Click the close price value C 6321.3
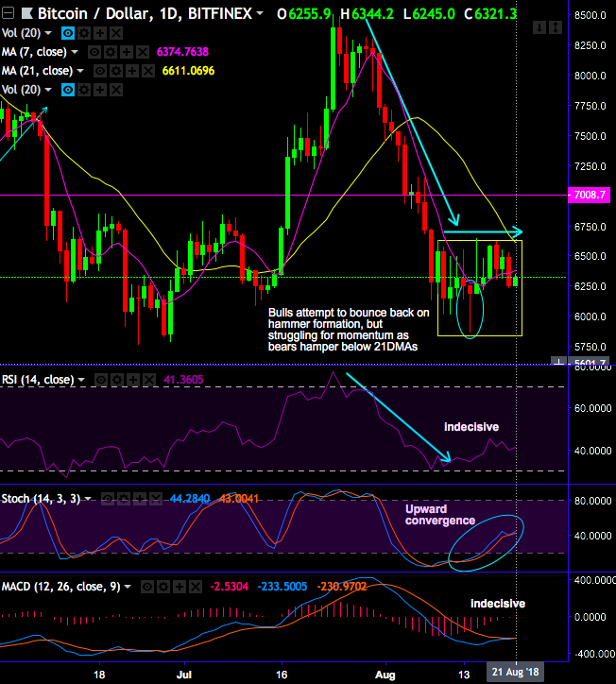The width and height of the screenshot is (616, 684). [490, 14]
